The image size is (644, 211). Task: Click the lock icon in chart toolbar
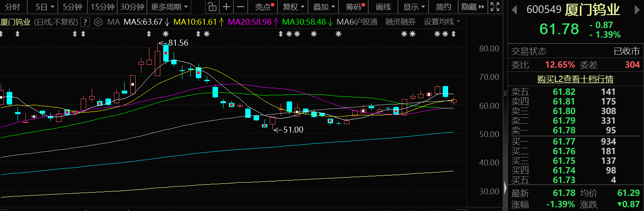pyautogui.click(x=212, y=7)
